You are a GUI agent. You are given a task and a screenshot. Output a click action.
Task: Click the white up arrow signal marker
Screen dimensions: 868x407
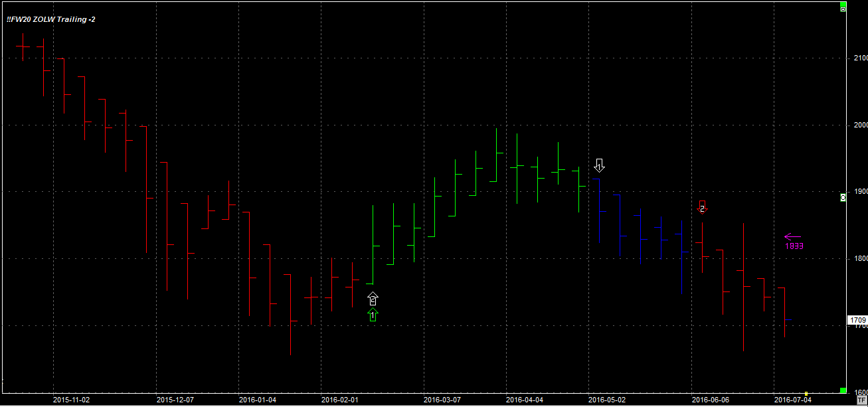[x=373, y=299]
